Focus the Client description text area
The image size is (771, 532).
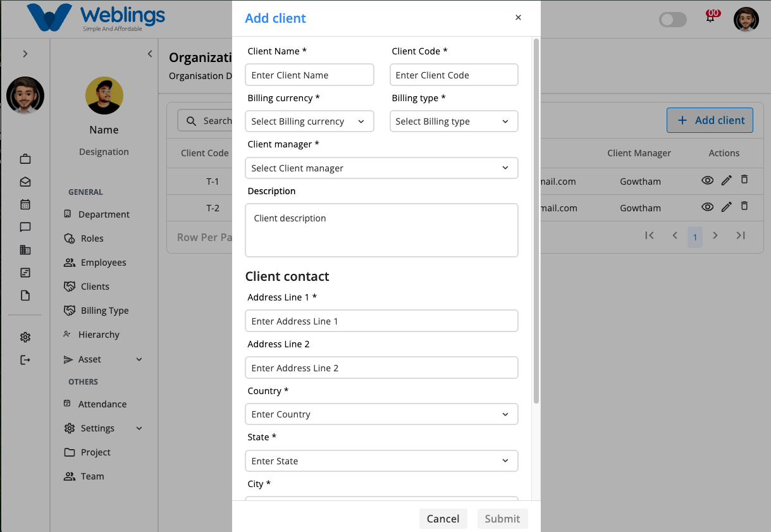[x=381, y=230]
